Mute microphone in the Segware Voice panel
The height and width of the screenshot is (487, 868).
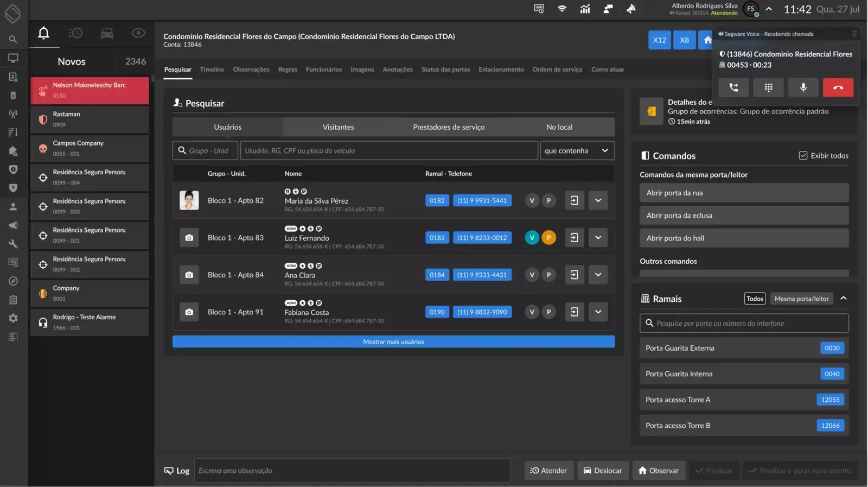coord(803,87)
